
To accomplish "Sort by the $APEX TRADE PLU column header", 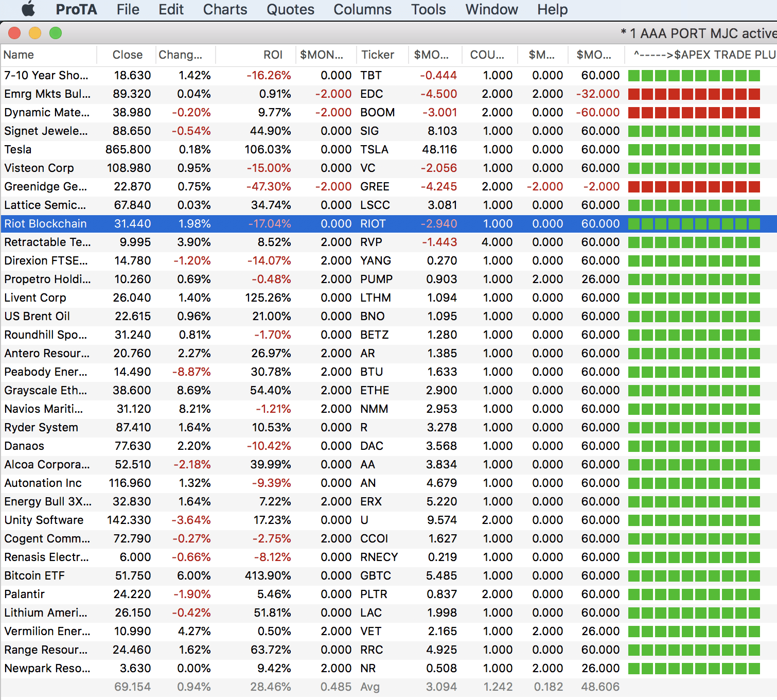I will 701,55.
